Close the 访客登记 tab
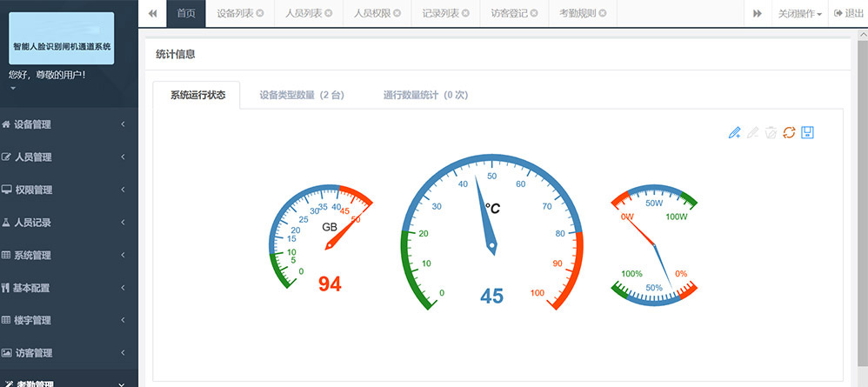Screen dimensions: 868x387 534,14
